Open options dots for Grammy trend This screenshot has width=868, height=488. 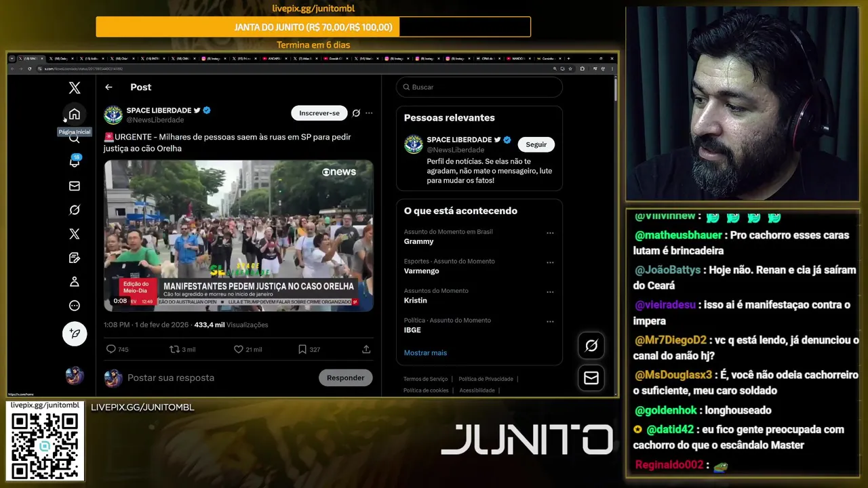(x=550, y=232)
